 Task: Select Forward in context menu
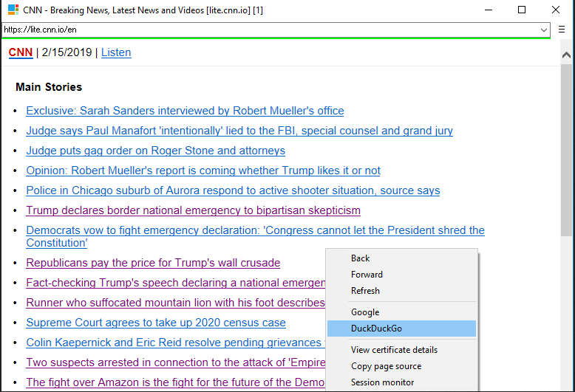coord(401,275)
